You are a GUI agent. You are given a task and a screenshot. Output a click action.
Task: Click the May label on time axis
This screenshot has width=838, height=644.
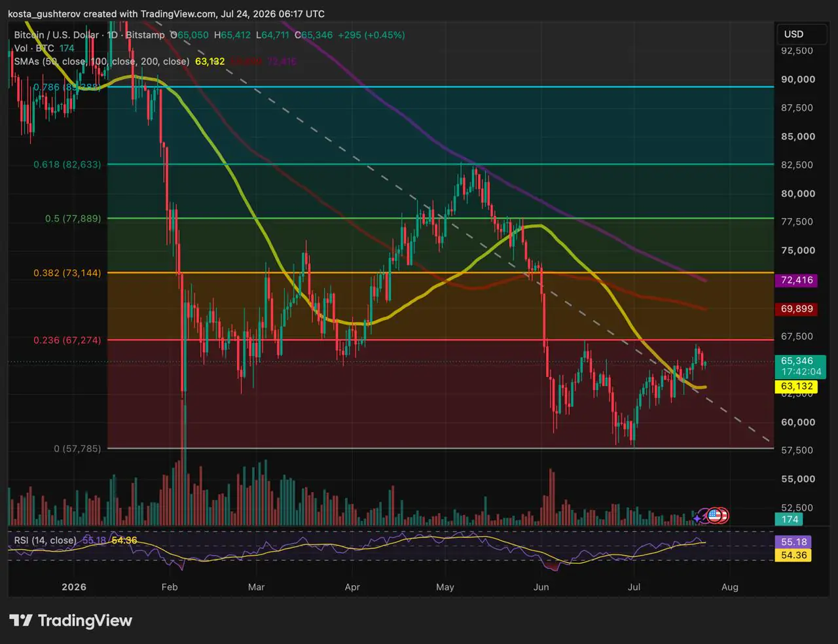point(445,586)
